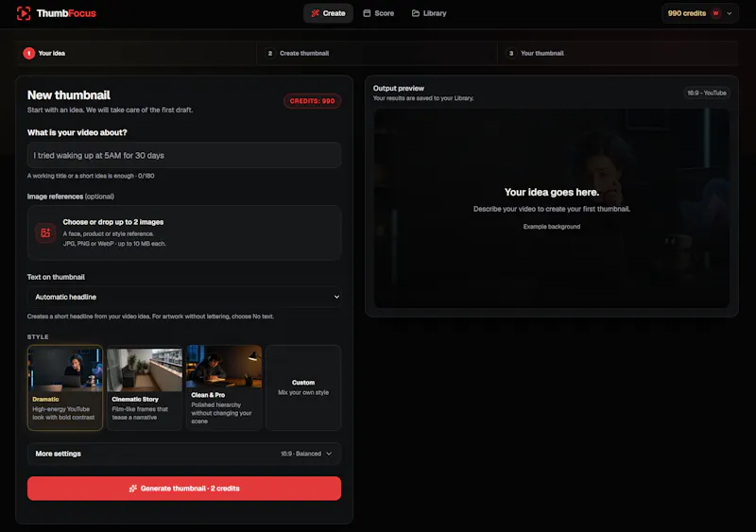Click the image upload icon
The height and width of the screenshot is (532, 756).
point(45,233)
